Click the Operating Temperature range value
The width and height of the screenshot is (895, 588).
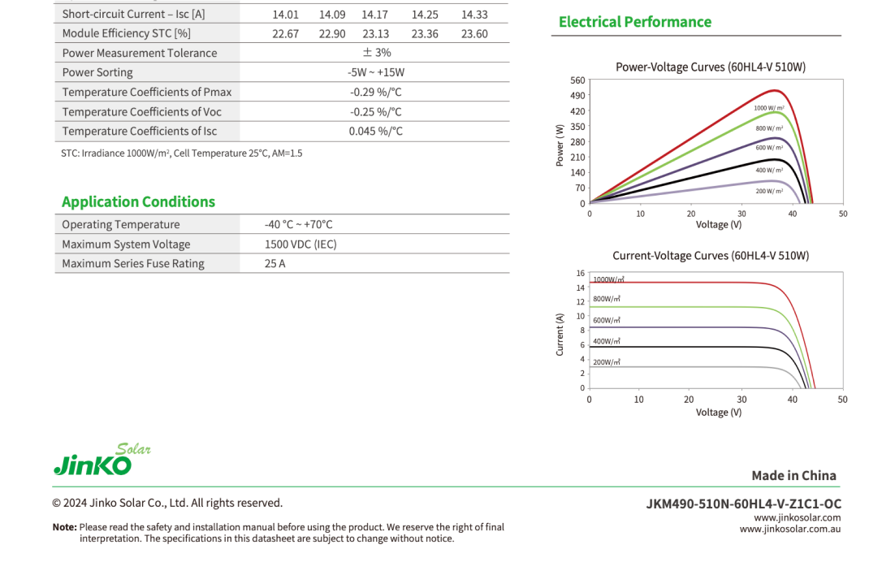click(x=298, y=224)
